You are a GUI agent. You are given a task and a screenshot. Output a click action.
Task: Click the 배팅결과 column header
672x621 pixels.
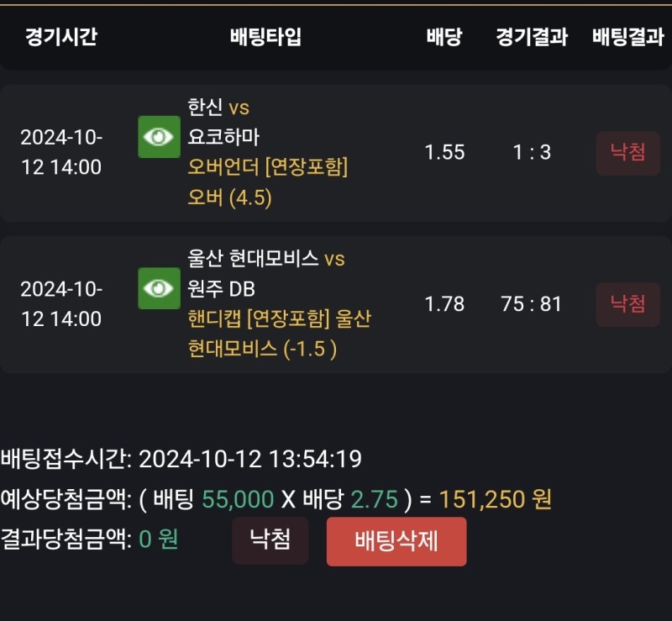coord(627,37)
